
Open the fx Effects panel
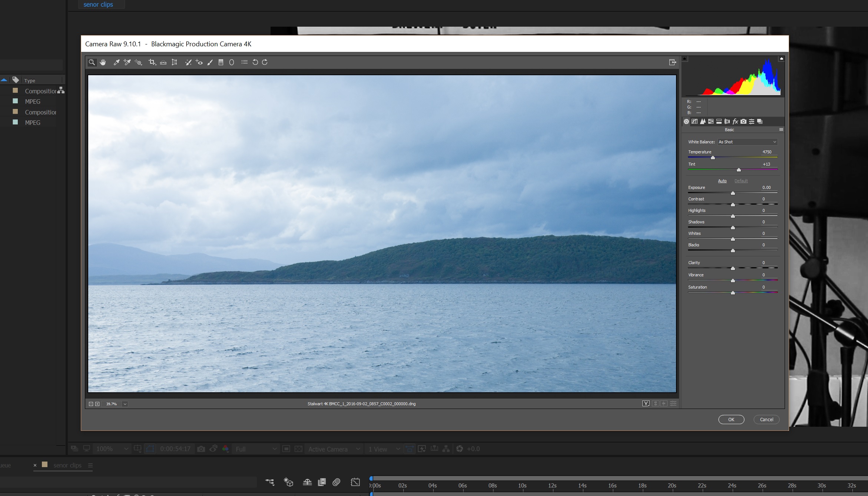(x=735, y=121)
